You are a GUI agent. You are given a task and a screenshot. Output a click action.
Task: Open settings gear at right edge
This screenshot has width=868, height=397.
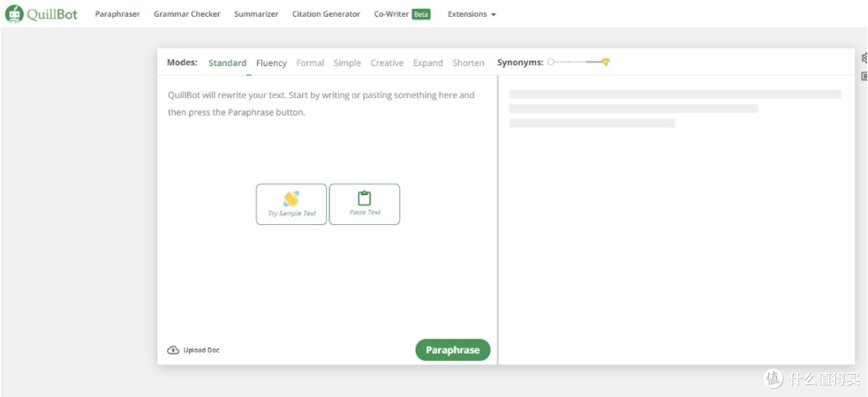[x=865, y=58]
